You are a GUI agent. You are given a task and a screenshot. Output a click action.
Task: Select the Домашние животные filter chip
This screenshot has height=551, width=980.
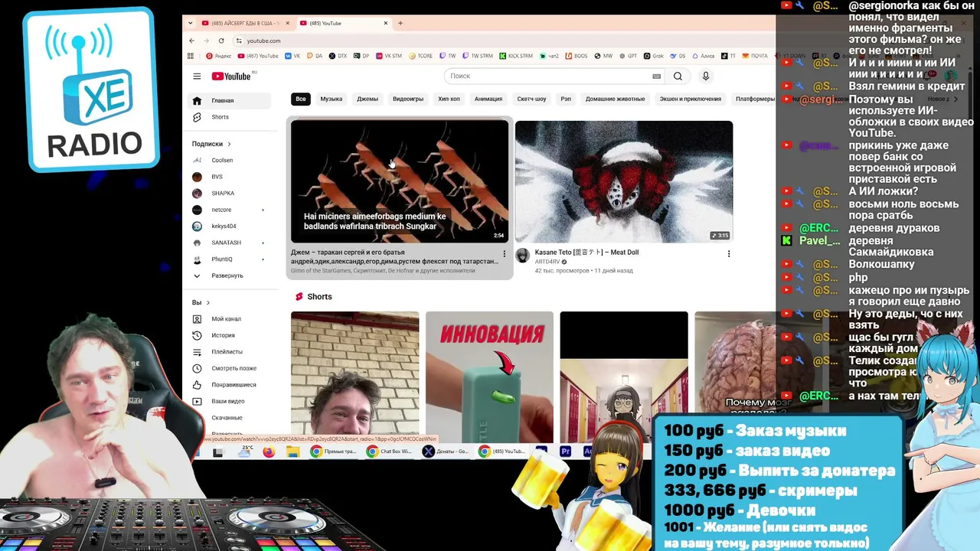tap(616, 99)
